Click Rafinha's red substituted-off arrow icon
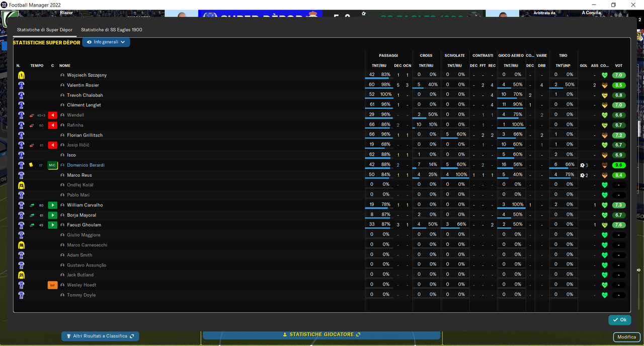The image size is (644, 346). pos(52,125)
